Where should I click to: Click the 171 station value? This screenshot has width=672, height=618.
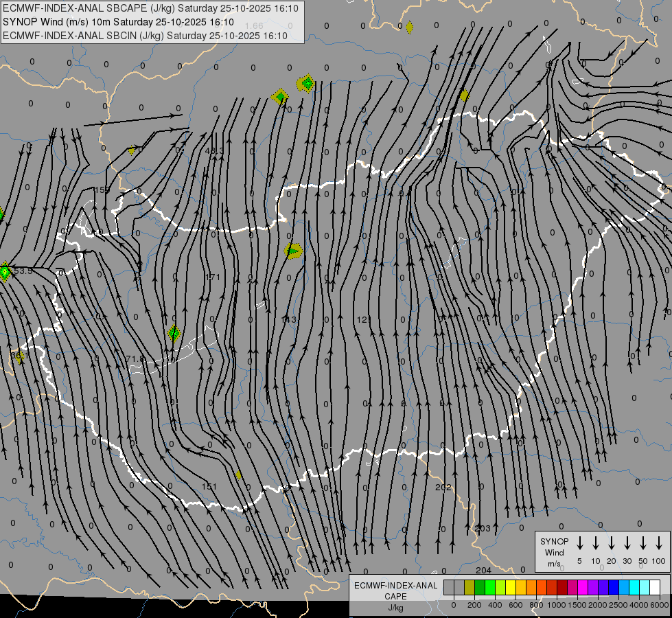(213, 277)
